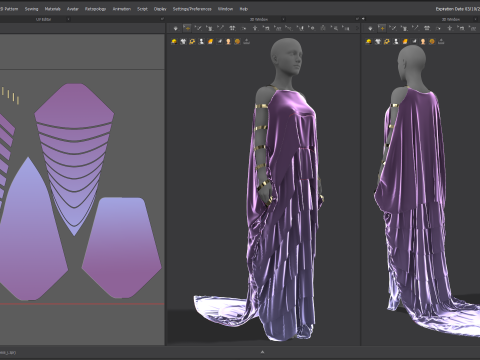This screenshot has height=360, width=480.
Task: Toggle the orange fabric surface icon in middle 3D window
Action: coord(210,41)
